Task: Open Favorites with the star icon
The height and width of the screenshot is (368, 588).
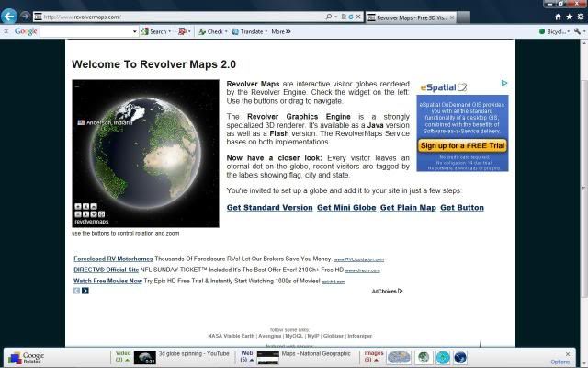Action: pos(570,17)
